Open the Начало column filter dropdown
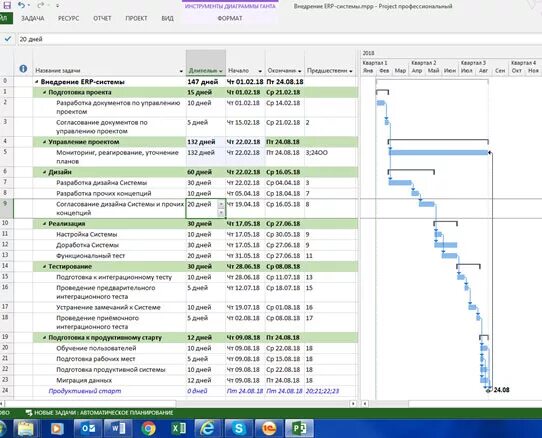 coord(260,71)
